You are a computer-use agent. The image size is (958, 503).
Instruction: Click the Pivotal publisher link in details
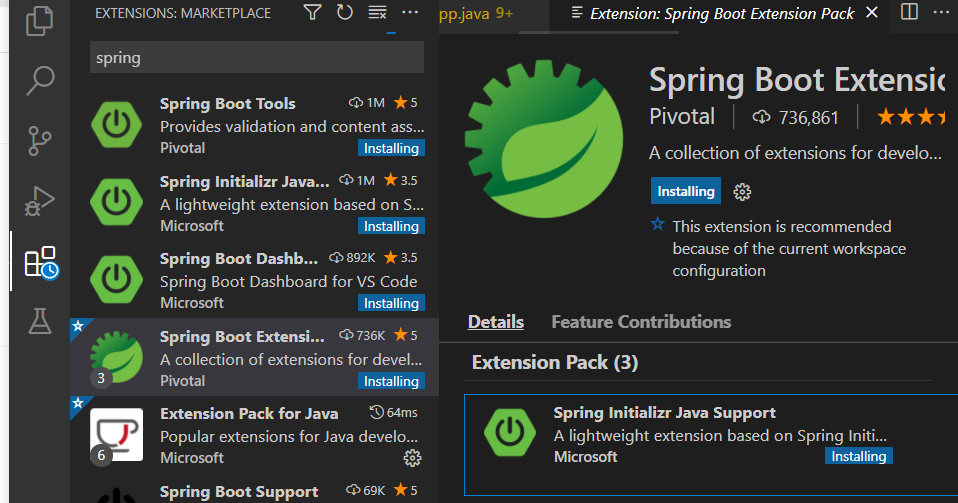click(x=682, y=116)
